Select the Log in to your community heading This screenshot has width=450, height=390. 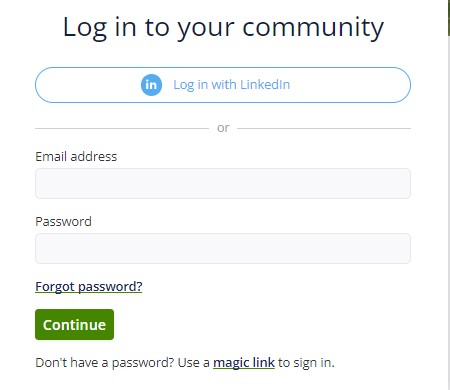[x=223, y=28]
